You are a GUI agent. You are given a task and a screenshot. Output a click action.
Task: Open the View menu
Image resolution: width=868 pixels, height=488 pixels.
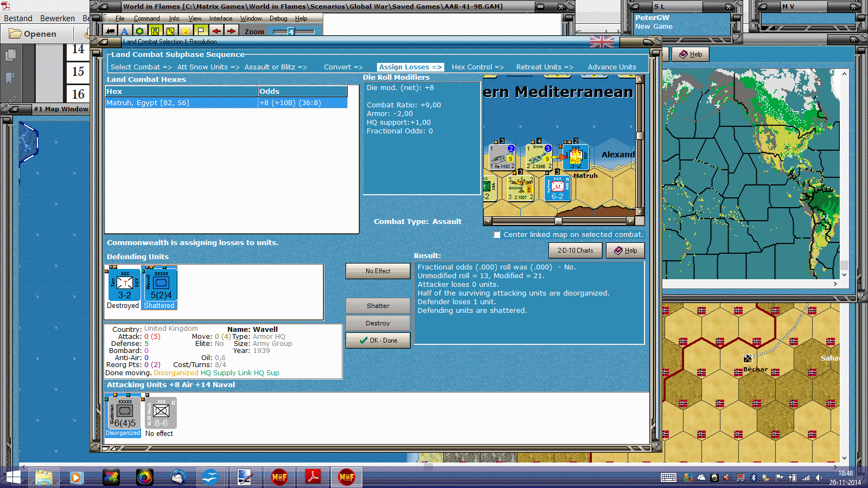[x=195, y=18]
